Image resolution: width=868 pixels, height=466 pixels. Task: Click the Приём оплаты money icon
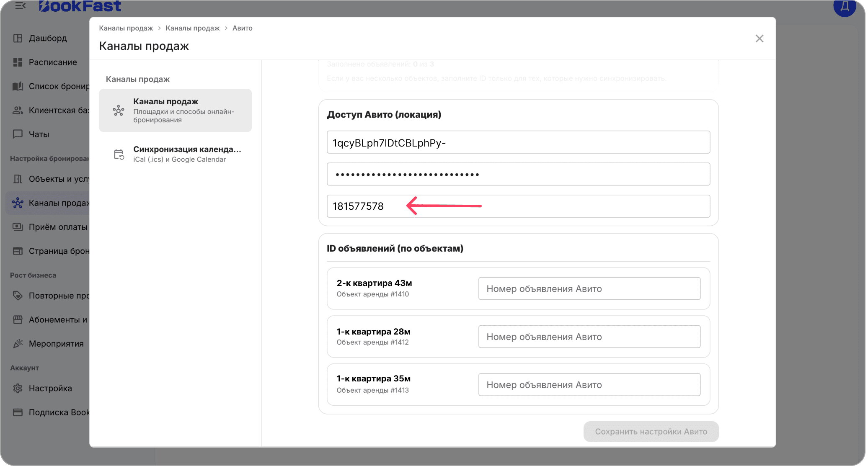tap(18, 227)
